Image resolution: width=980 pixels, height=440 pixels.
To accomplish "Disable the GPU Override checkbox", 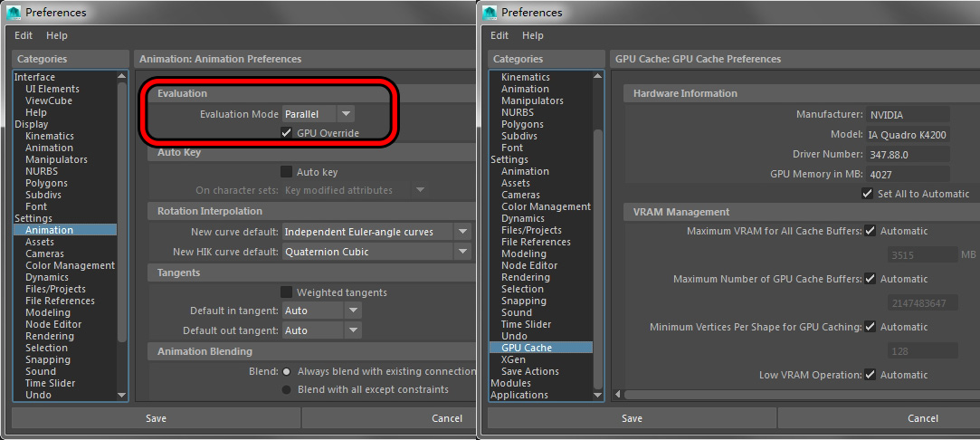I will coord(287,133).
